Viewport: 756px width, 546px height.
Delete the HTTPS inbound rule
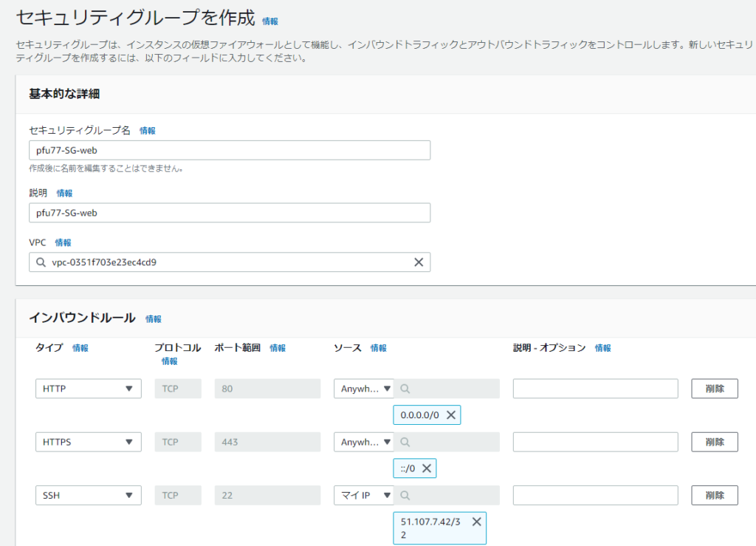tap(714, 442)
